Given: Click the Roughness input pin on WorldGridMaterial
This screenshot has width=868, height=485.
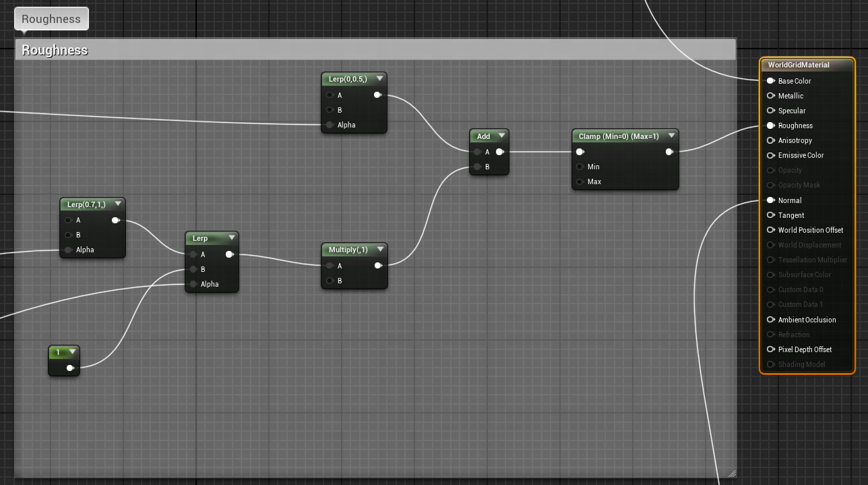Looking at the screenshot, I should pyautogui.click(x=770, y=125).
